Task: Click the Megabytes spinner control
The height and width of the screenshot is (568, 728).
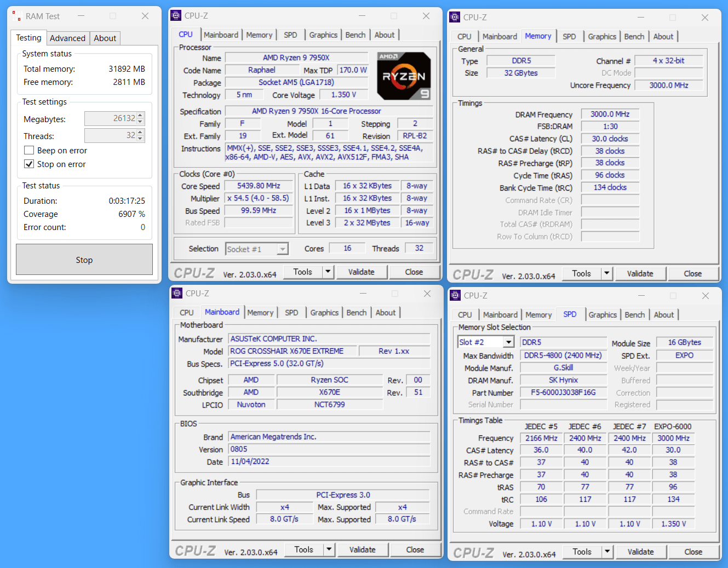Action: [140, 118]
